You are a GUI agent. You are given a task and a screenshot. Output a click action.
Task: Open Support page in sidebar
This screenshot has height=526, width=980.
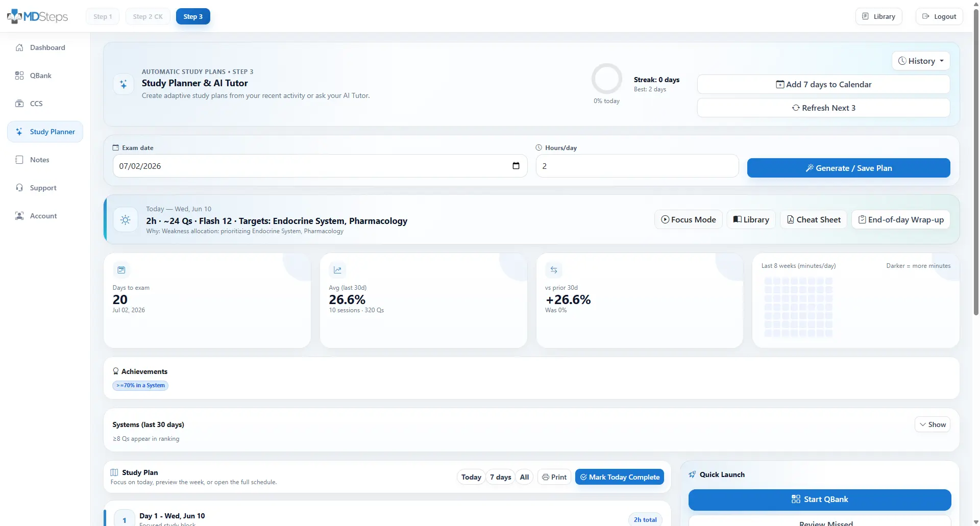tap(45, 188)
